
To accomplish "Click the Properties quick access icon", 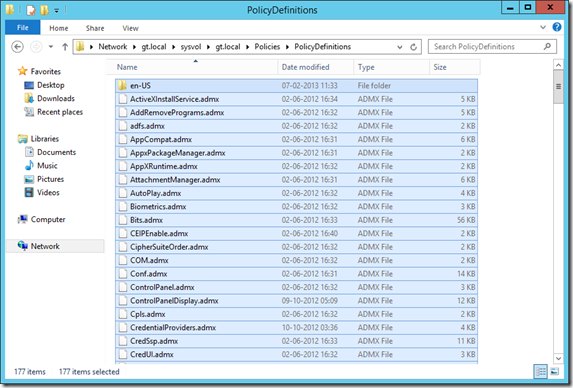I will 31,10.
